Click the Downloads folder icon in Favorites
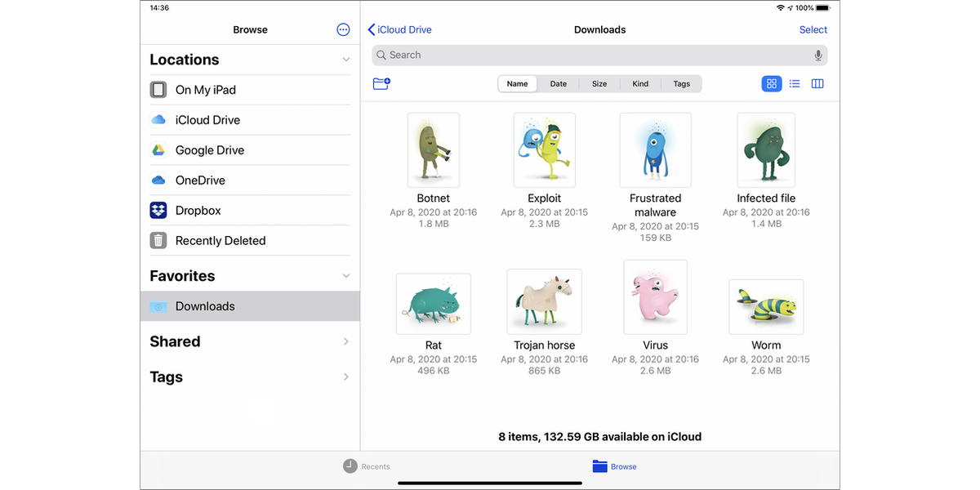The height and width of the screenshot is (490, 980). coord(158,306)
